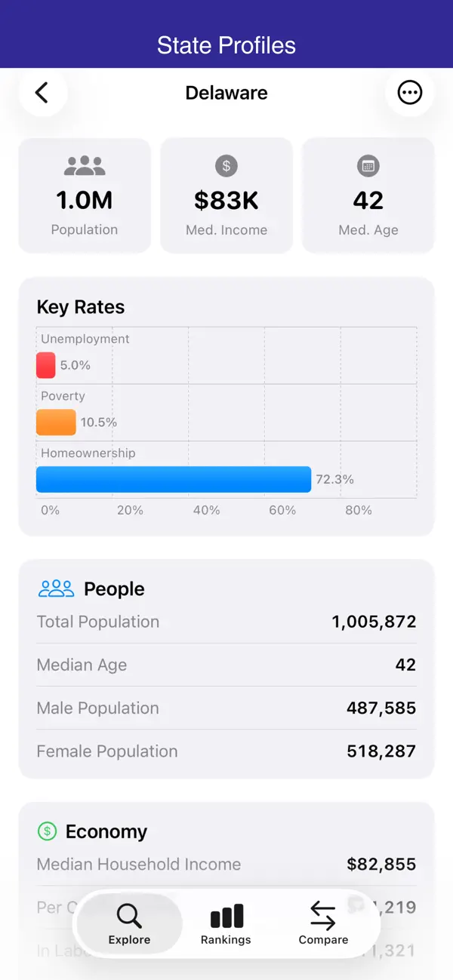Tap the dollar sign icon above Med. Income
Viewport: 453px width, 980px height.
pos(226,165)
